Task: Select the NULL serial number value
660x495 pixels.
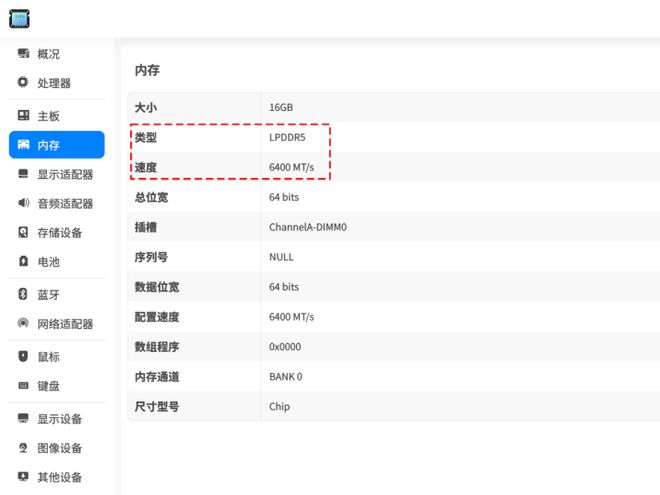Action: click(281, 257)
